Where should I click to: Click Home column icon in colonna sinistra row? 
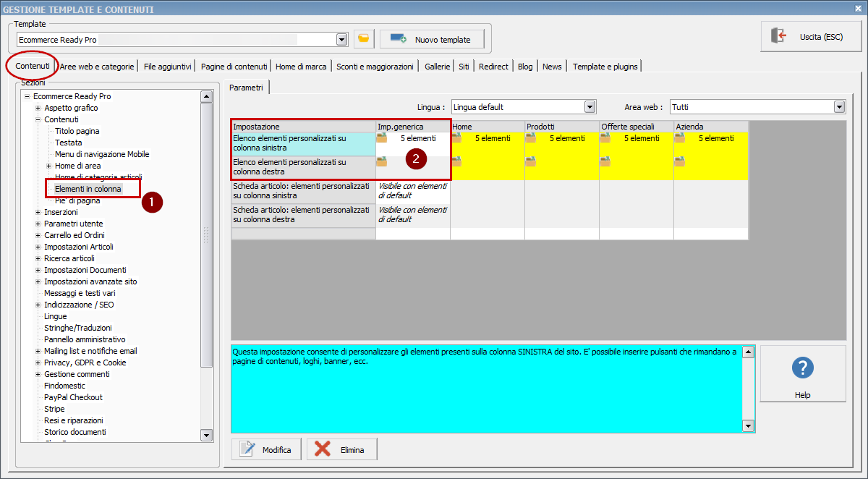456,138
